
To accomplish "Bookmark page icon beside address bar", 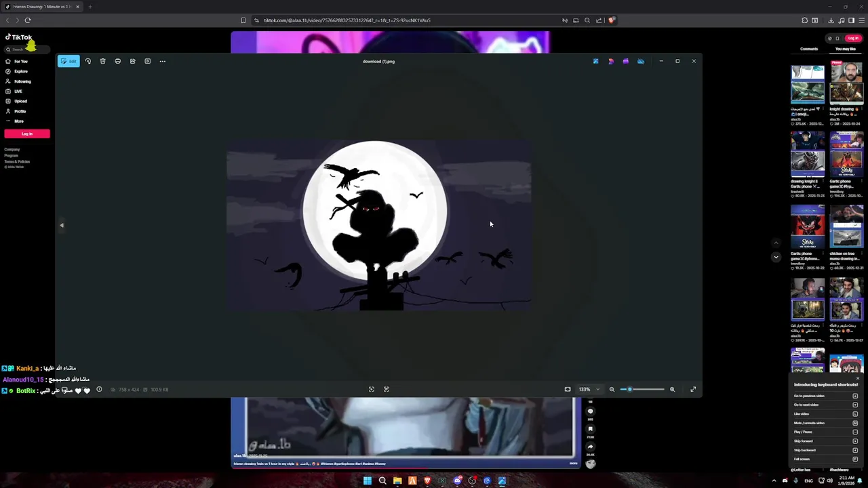I will click(x=243, y=20).
